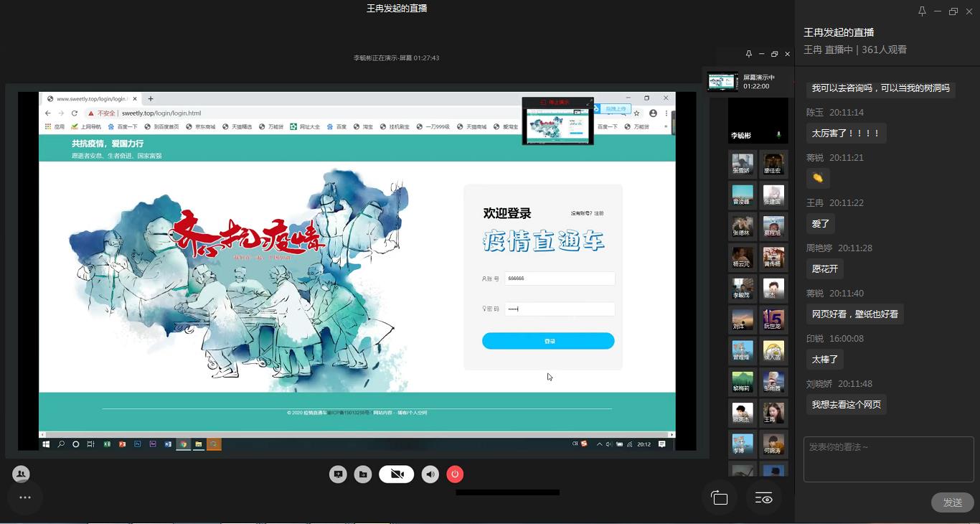980x524 pixels.
Task: Collapse the 屏幕演示中 preview panel
Action: (761, 54)
